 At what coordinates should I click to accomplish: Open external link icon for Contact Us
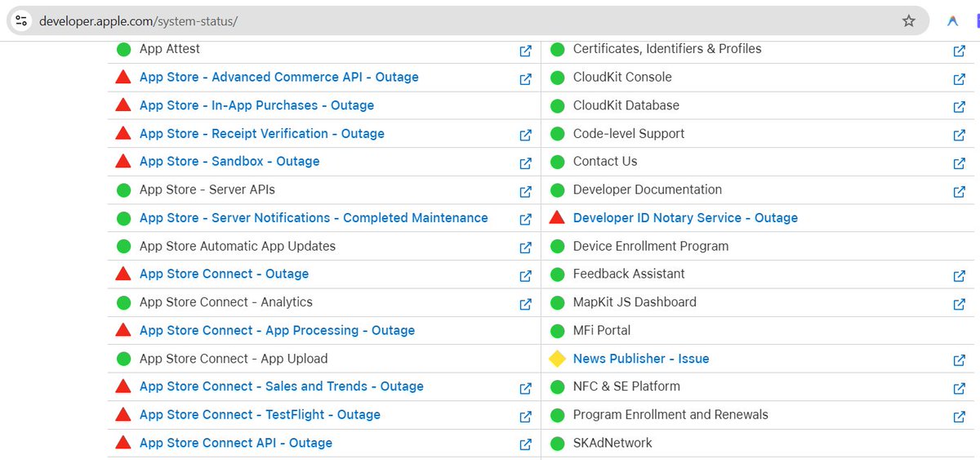960,163
